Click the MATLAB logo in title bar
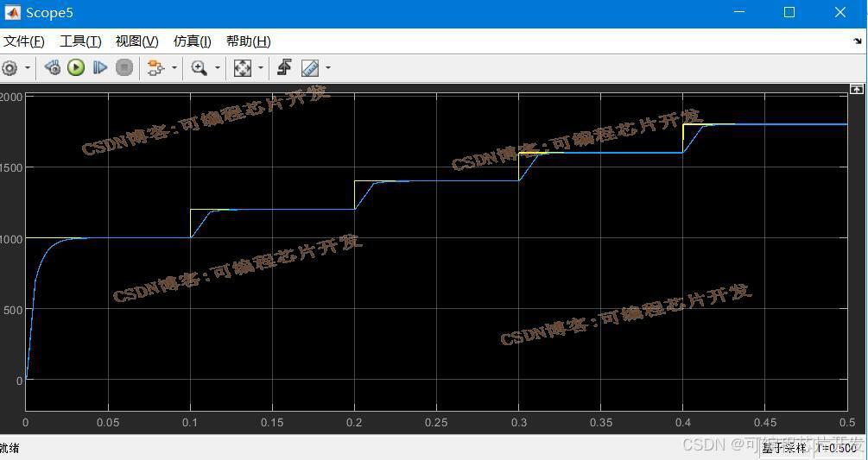Viewport: 868px width, 460px height. click(x=12, y=13)
